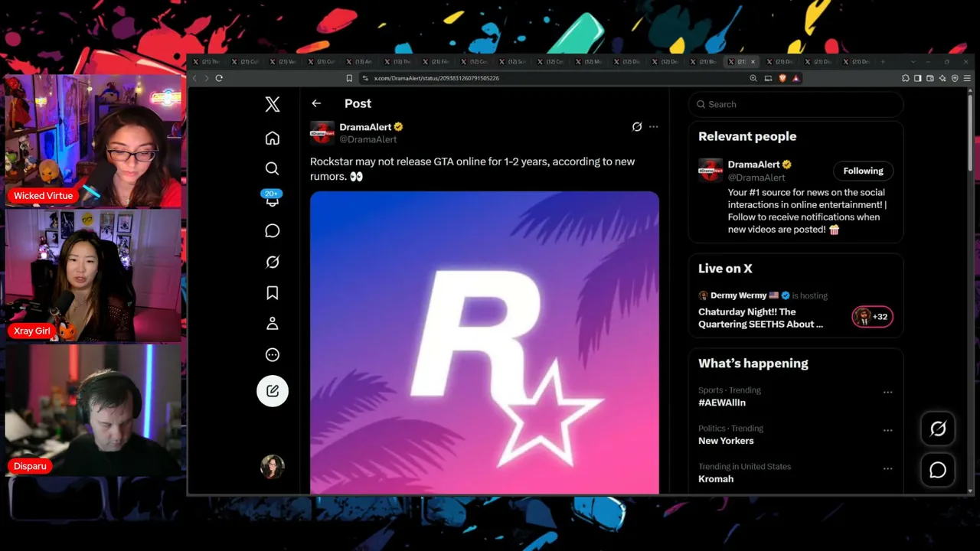Click the post text about GTA online rumors
The width and height of the screenshot is (980, 551).
(x=472, y=169)
